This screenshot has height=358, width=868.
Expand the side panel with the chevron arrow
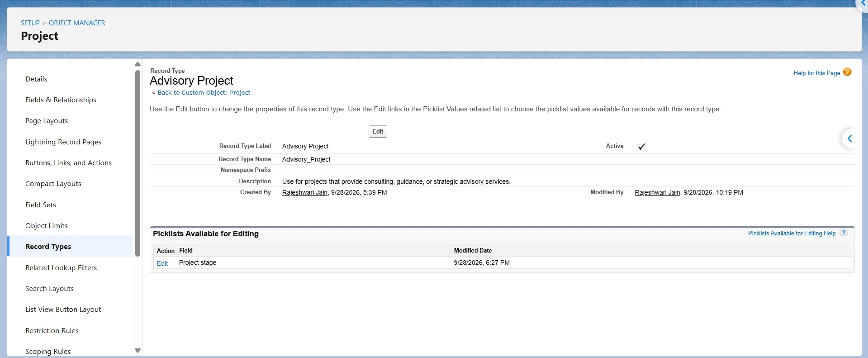click(x=850, y=138)
